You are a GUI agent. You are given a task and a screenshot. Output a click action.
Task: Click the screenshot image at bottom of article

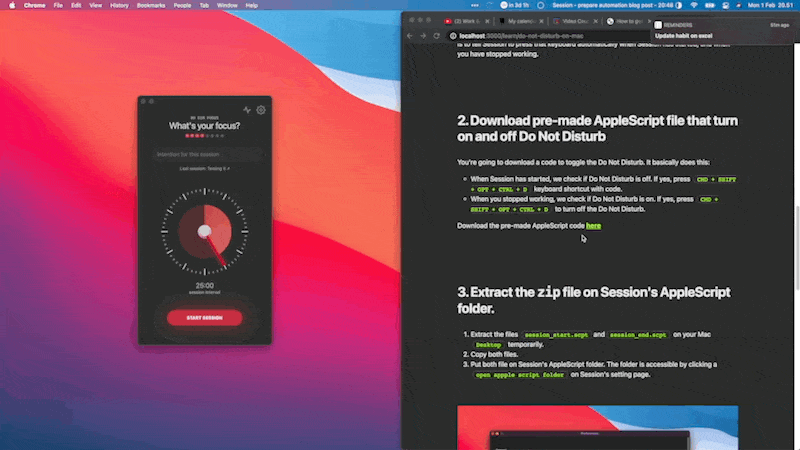pyautogui.click(x=597, y=428)
